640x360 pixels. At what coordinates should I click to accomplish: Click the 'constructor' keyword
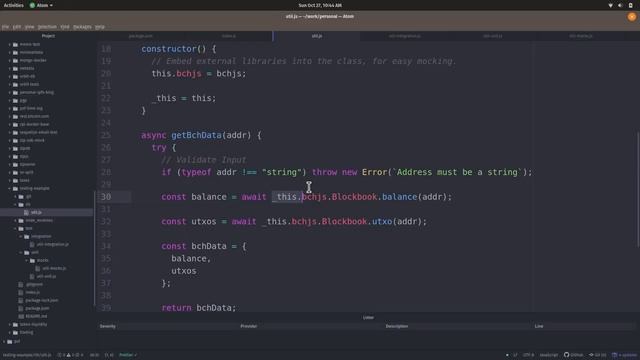coord(169,49)
